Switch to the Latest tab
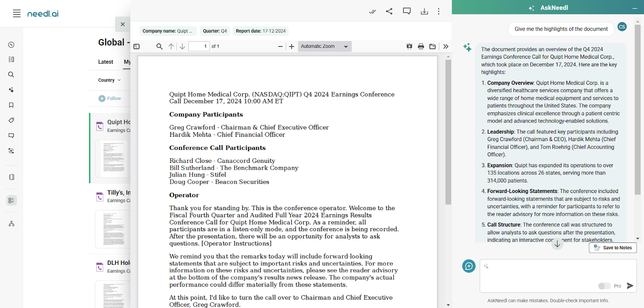644x308 pixels. pyautogui.click(x=105, y=62)
